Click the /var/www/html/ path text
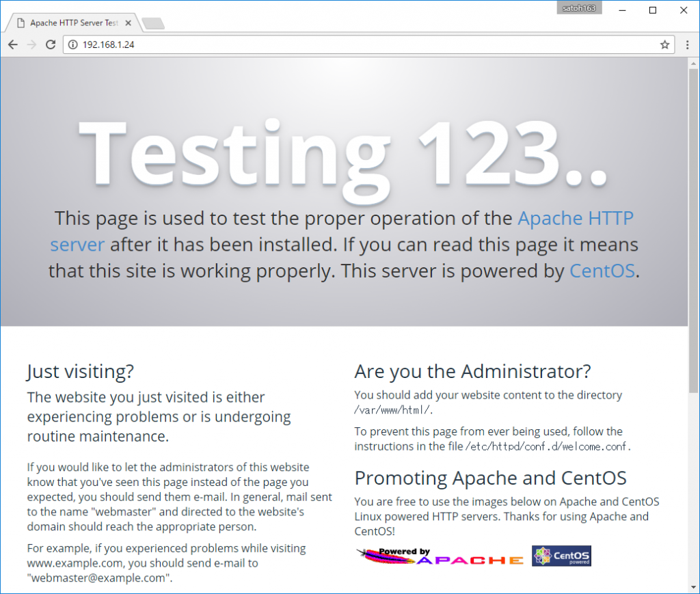Screen dimensions: 700x594 click(x=393, y=409)
